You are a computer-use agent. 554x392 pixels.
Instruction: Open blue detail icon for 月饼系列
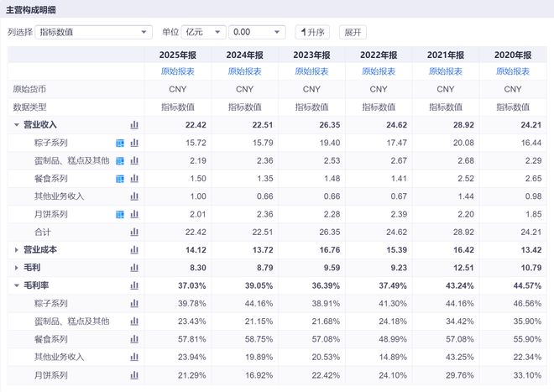[x=120, y=214]
